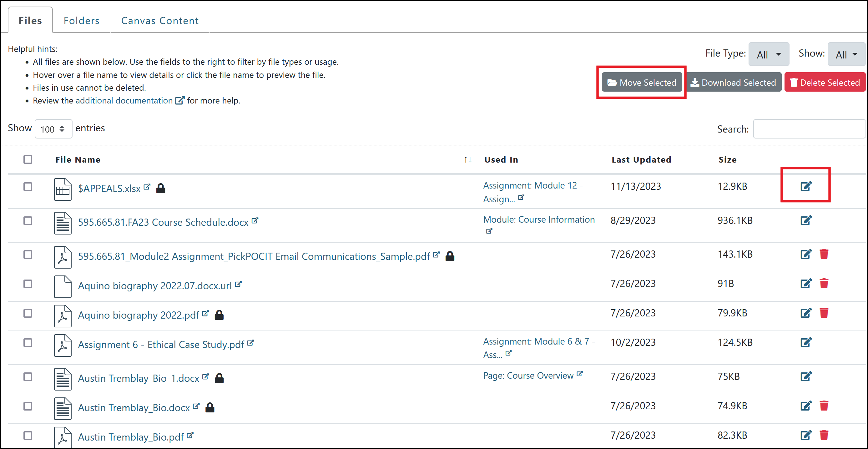Delete Aquino biography 2022.07.docx.url

point(824,284)
